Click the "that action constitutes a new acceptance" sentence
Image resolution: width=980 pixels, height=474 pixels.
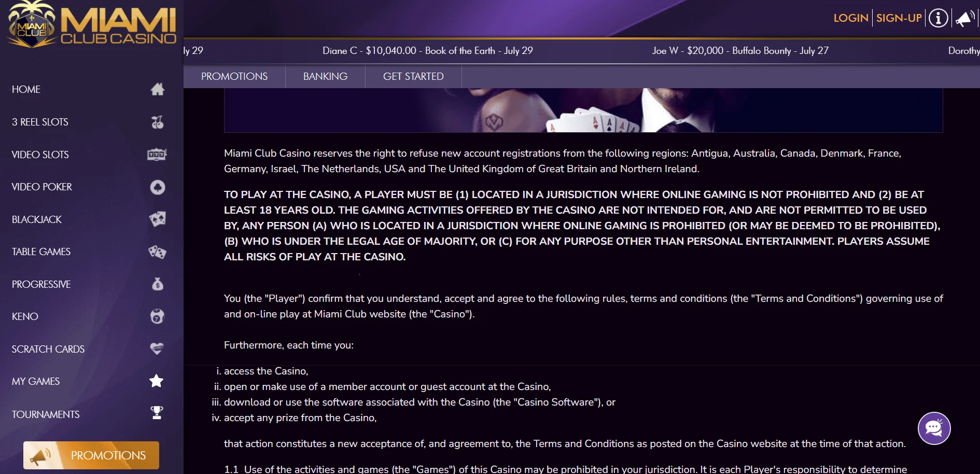pos(565,443)
